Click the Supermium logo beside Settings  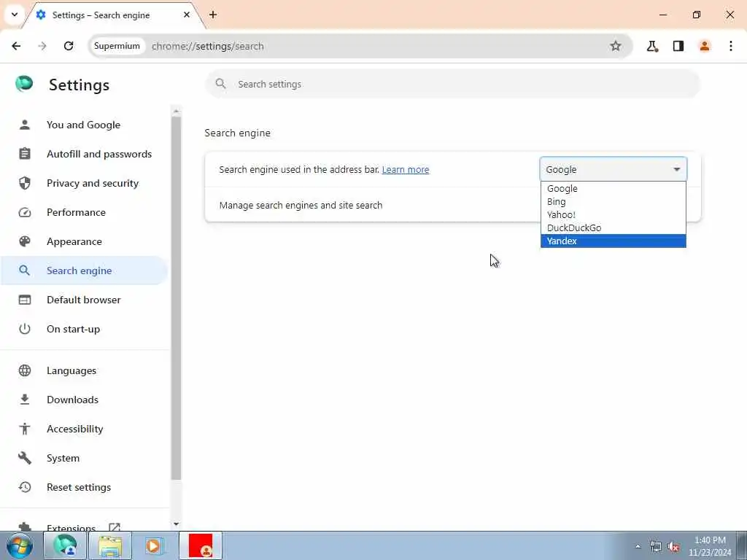(24, 84)
